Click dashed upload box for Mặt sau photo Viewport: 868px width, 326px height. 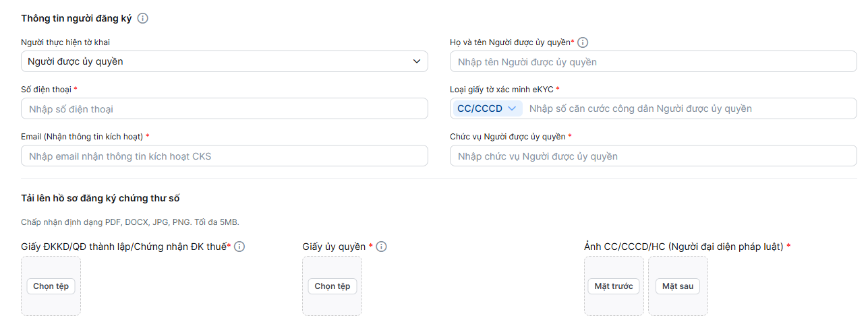tap(678, 286)
